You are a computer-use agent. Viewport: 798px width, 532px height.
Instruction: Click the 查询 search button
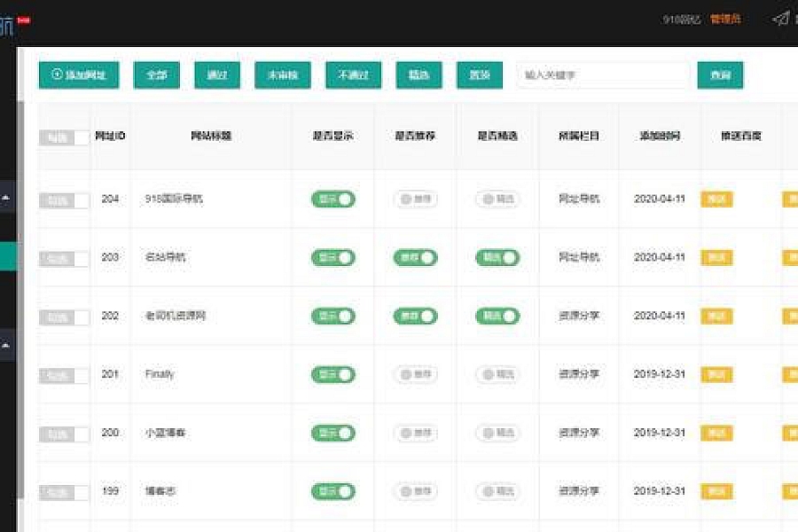[720, 74]
